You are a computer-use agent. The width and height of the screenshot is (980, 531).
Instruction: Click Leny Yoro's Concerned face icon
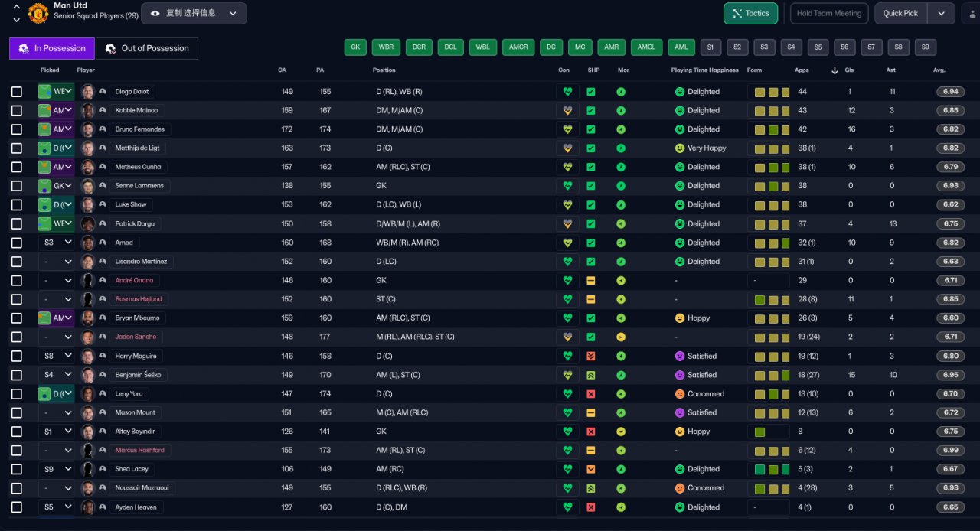click(679, 394)
